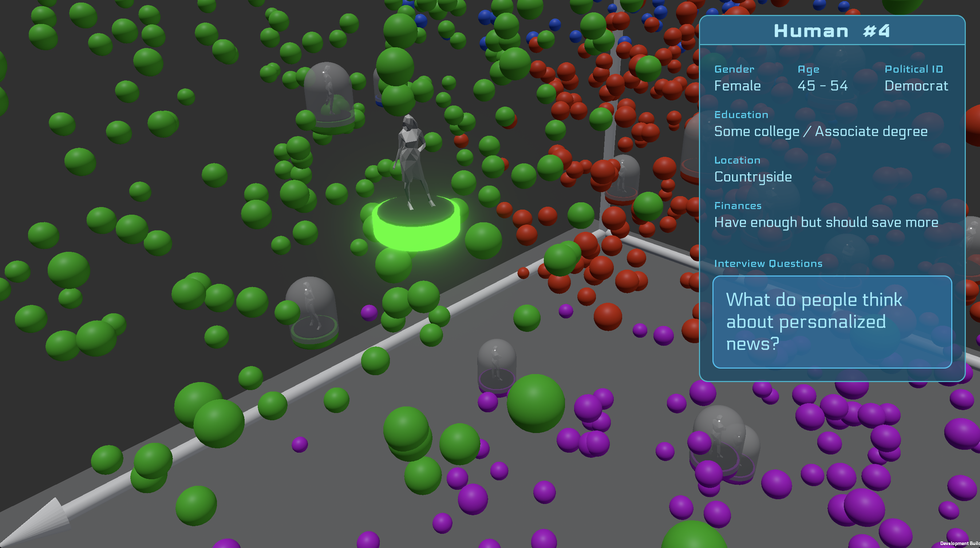Image resolution: width=980 pixels, height=548 pixels.
Task: Click the Development Build label
Action: point(960,543)
